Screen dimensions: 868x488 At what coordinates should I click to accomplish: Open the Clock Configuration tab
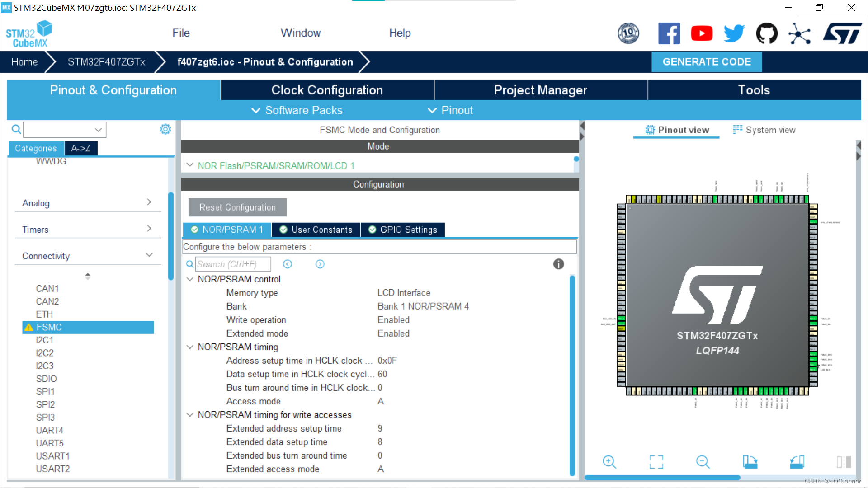[x=327, y=90]
